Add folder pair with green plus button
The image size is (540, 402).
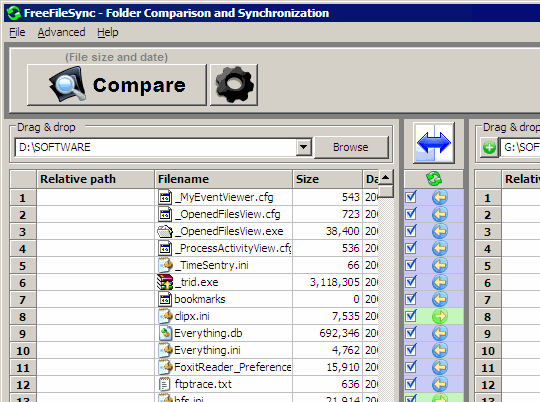(x=489, y=147)
